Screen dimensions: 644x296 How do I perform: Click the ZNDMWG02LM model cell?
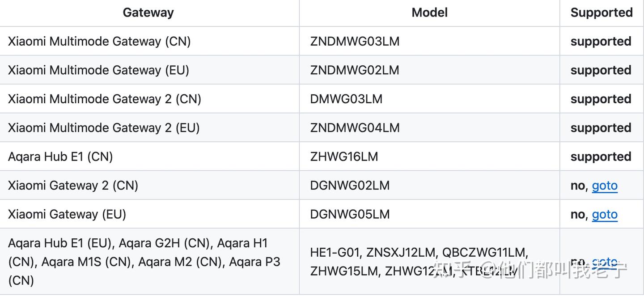click(x=355, y=70)
